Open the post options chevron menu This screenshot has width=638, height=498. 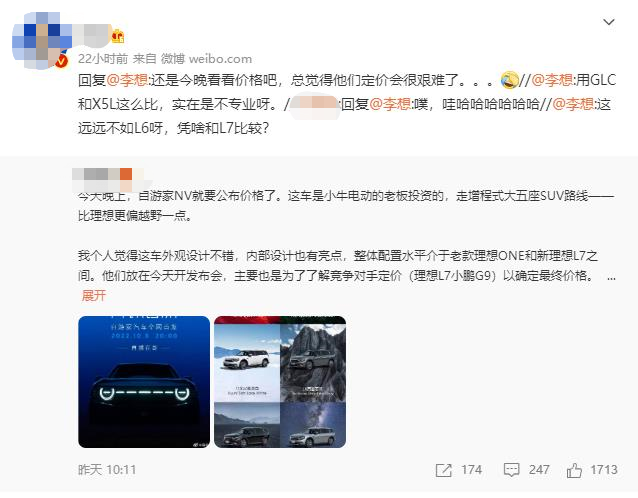coord(609,22)
